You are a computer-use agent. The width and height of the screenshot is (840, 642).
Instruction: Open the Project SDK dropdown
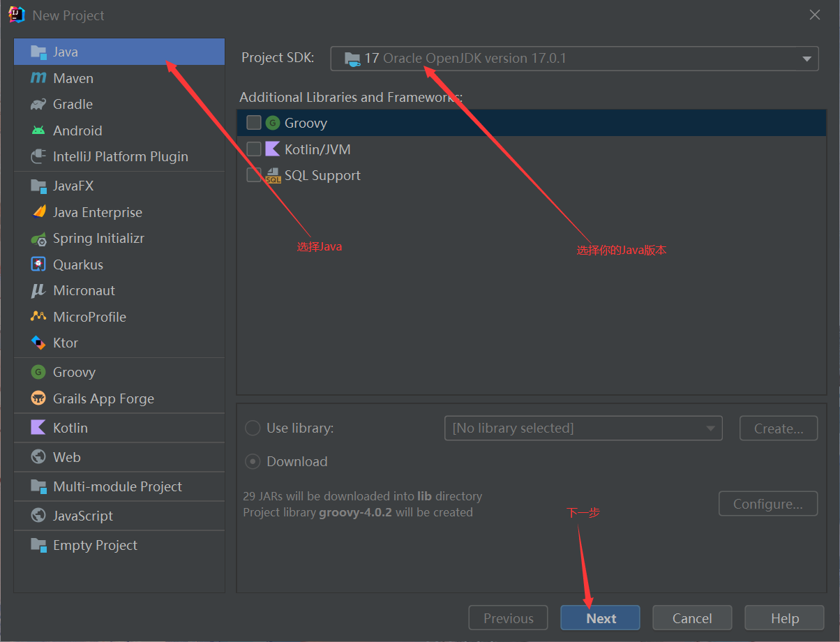(573, 59)
